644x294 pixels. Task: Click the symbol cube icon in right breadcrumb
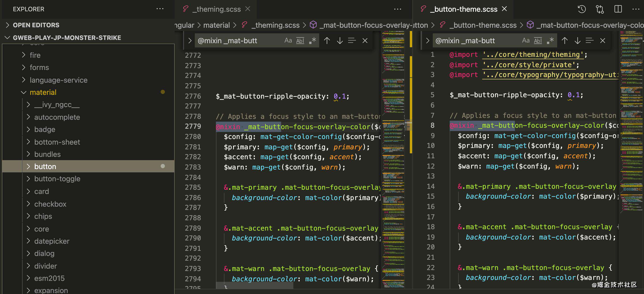pyautogui.click(x=530, y=25)
